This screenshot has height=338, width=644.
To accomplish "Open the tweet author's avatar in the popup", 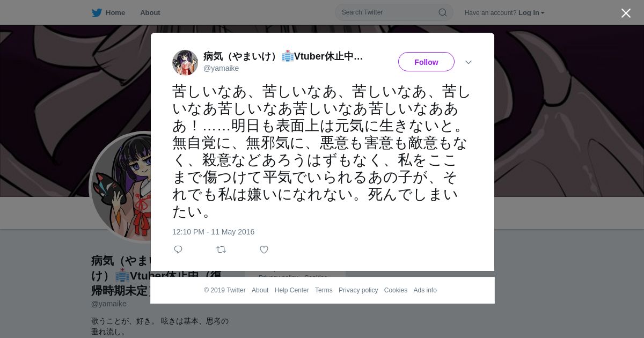I will tap(185, 62).
